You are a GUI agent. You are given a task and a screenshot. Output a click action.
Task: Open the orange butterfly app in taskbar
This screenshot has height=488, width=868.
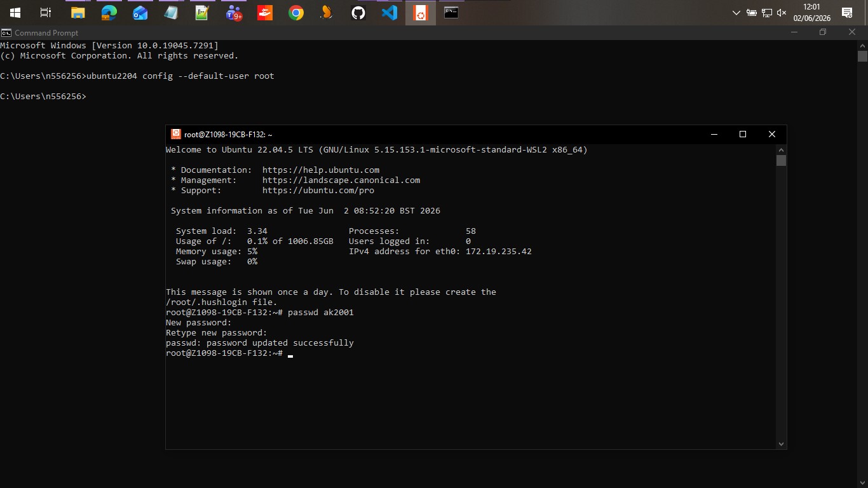[327, 13]
